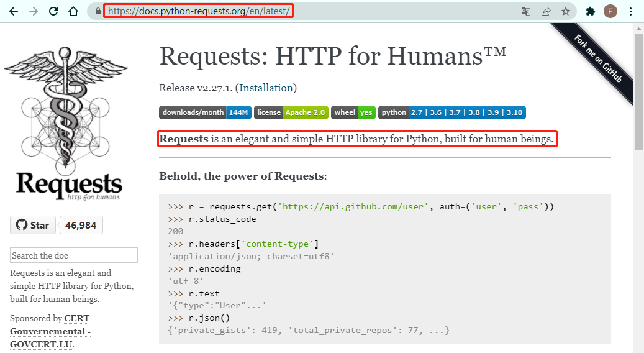Open the Chrome three-dot menu

631,11
